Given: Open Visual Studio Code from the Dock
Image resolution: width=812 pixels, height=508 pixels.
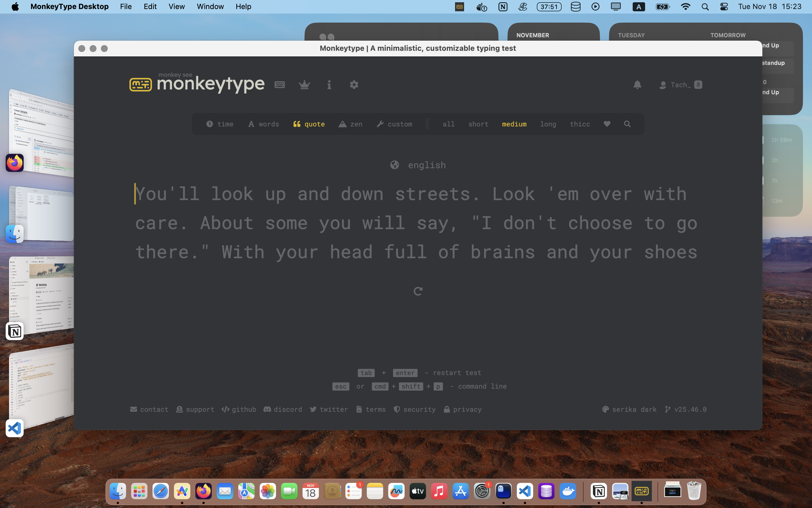Looking at the screenshot, I should [525, 491].
